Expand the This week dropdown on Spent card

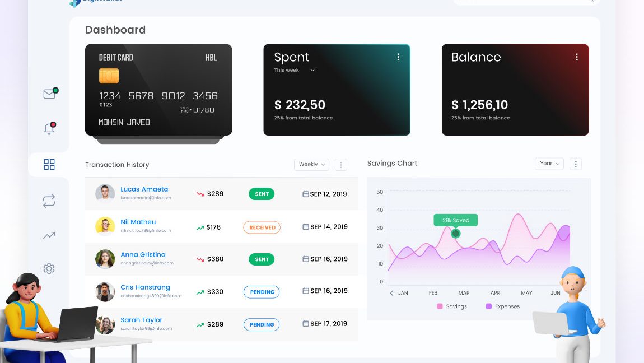pos(295,70)
